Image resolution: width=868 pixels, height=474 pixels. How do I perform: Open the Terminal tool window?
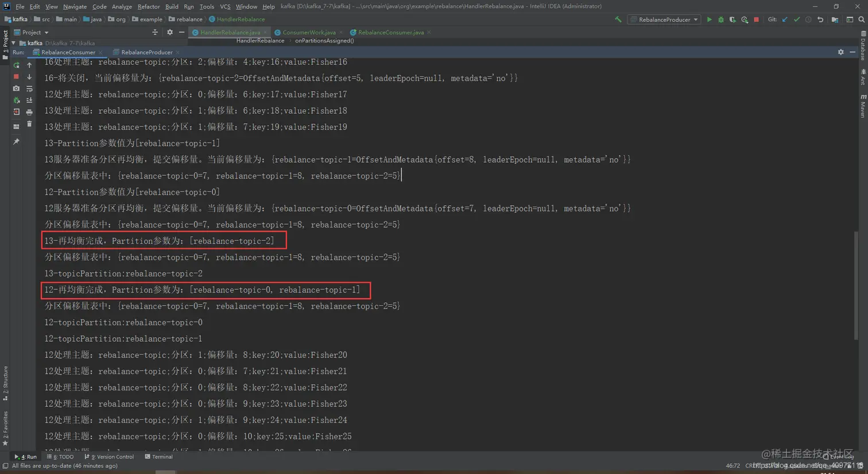click(x=158, y=457)
